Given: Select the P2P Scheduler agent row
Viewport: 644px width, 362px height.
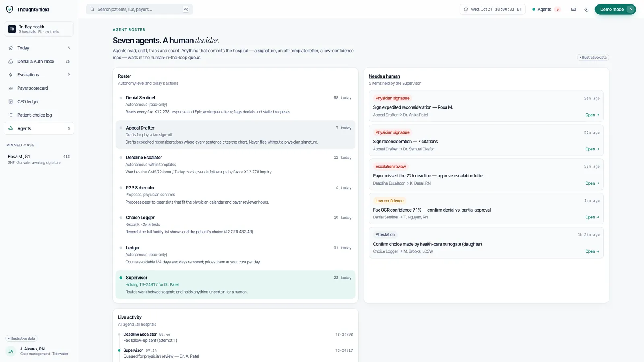Looking at the screenshot, I should point(235,195).
